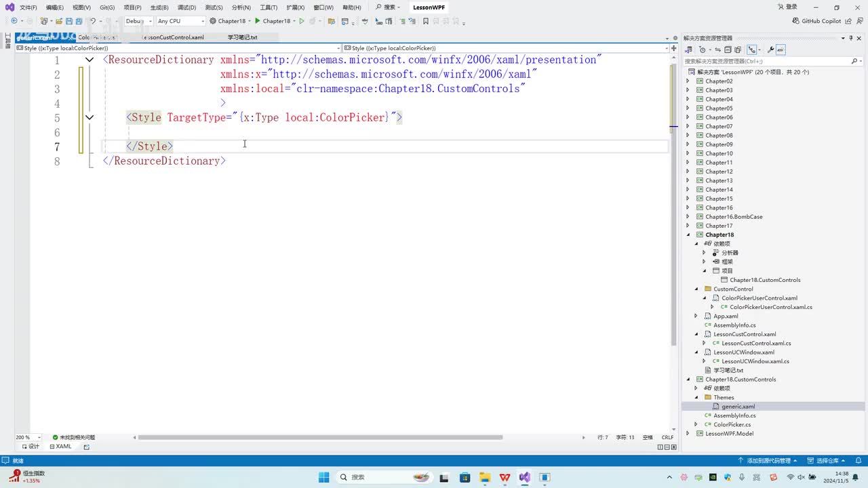Click the 登录 sign-in button
This screenshot has width=868, height=488.
click(787, 7)
